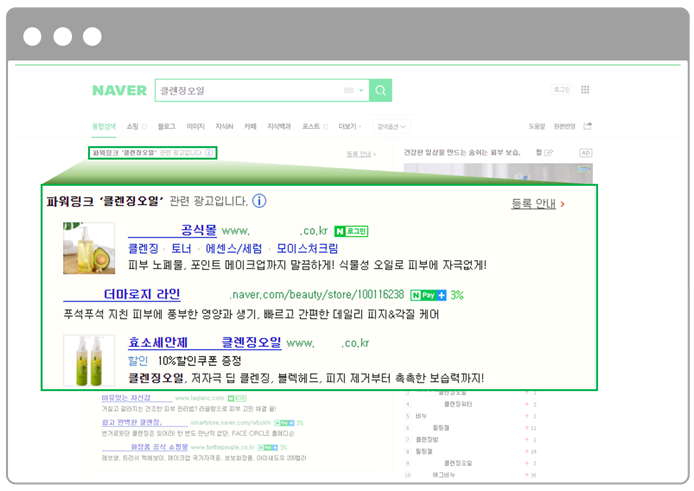Click the N Pay badge in smartstore wbskin row
The image size is (694, 491).
(x=284, y=423)
